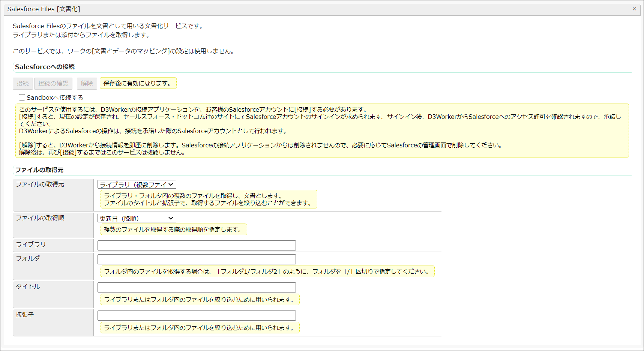Click the 解除 (Disconnect) button
Viewport: 644px width, 351px height.
point(87,83)
